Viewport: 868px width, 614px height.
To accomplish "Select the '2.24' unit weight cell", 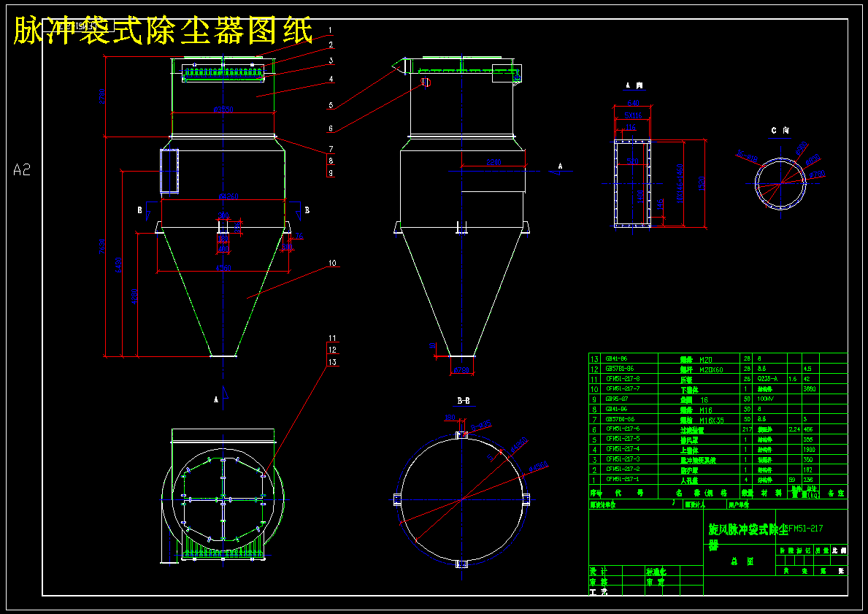I will pyautogui.click(x=794, y=429).
